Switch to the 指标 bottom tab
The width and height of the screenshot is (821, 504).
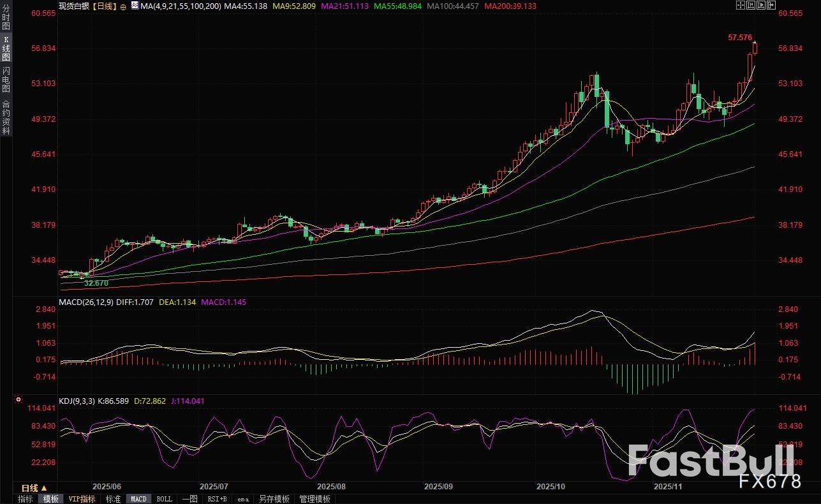click(x=25, y=499)
